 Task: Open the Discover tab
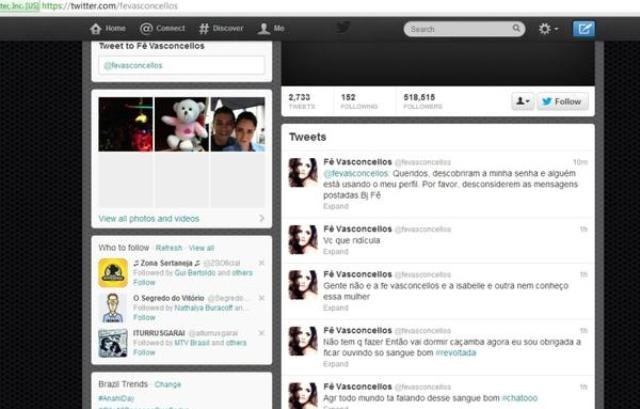point(221,29)
